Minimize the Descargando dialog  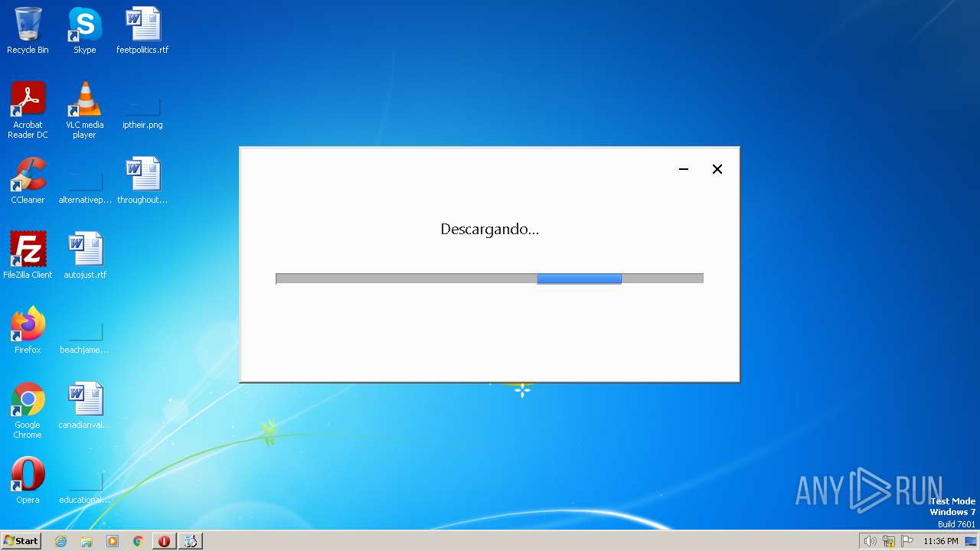[x=684, y=169]
